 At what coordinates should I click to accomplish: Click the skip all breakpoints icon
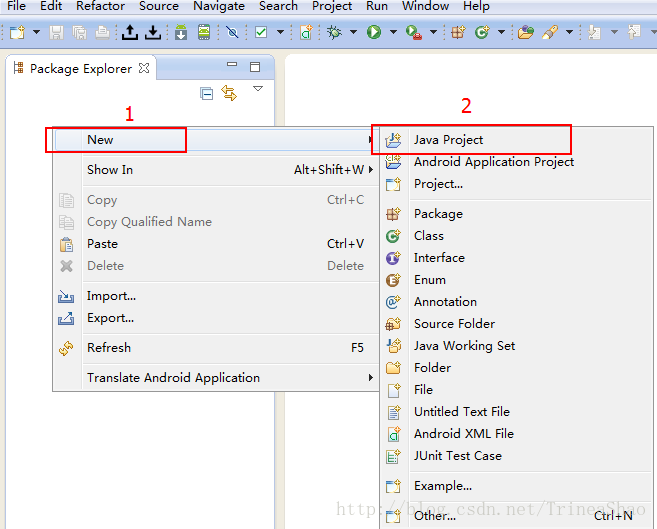click(x=232, y=32)
